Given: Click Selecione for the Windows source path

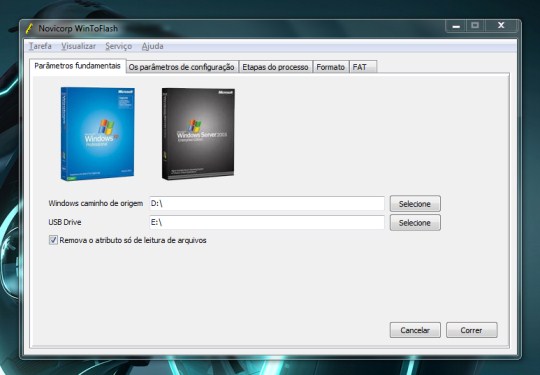Looking at the screenshot, I should pos(415,204).
